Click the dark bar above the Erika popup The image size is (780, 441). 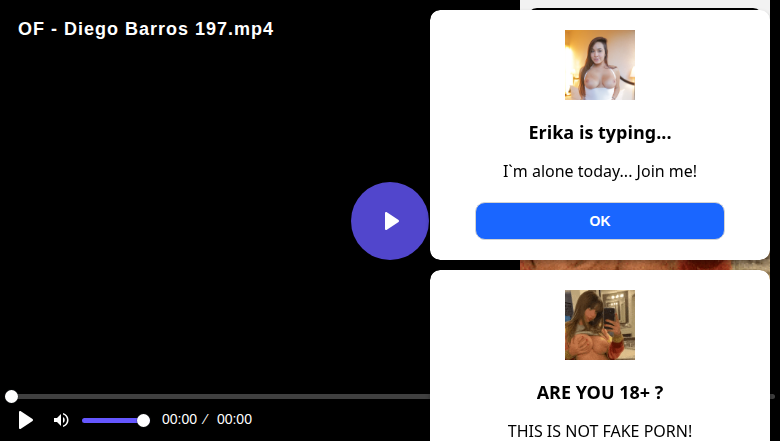pos(645,8)
